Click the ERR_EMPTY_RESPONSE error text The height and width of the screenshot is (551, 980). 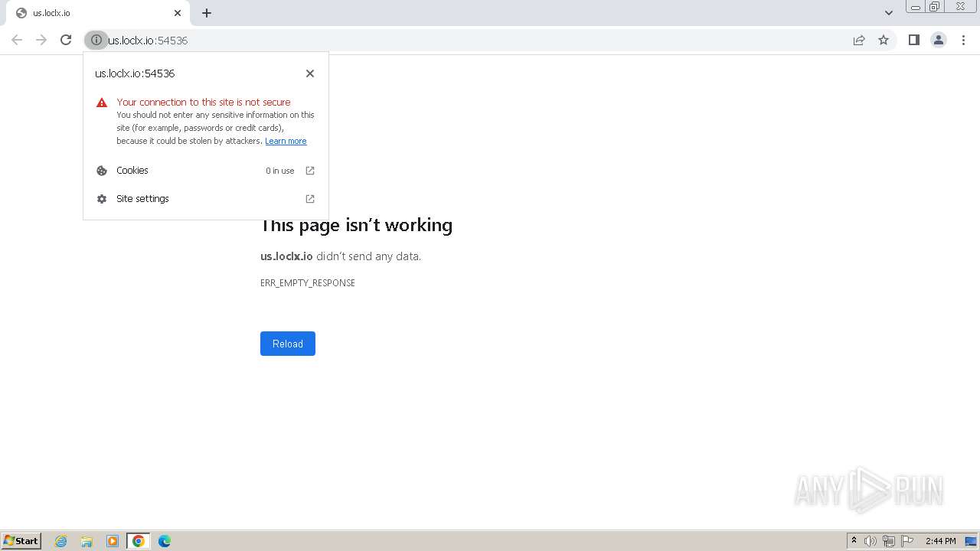308,283
